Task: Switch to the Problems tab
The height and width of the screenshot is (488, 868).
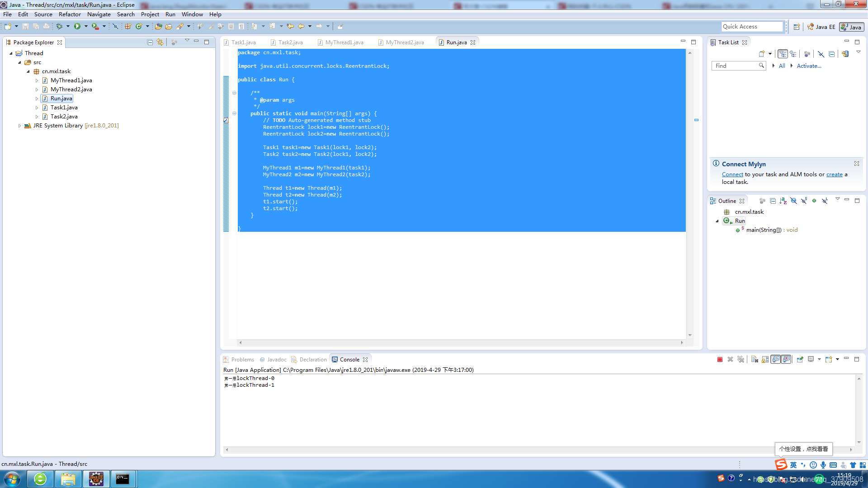Action: [239, 360]
